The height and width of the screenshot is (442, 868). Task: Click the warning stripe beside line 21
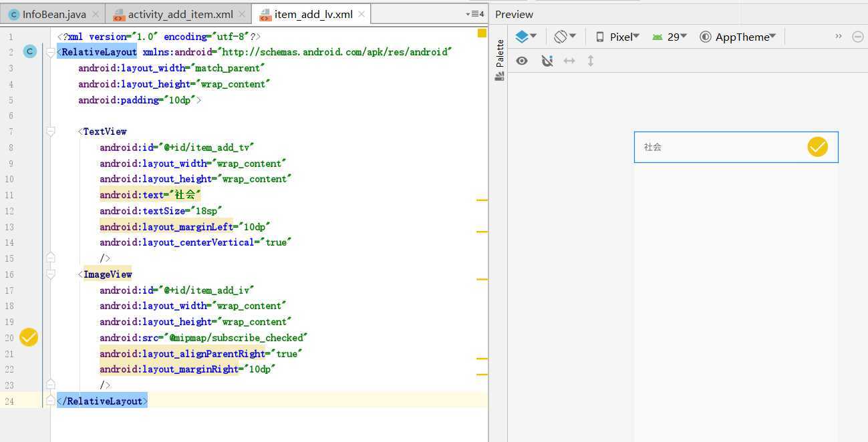click(482, 359)
